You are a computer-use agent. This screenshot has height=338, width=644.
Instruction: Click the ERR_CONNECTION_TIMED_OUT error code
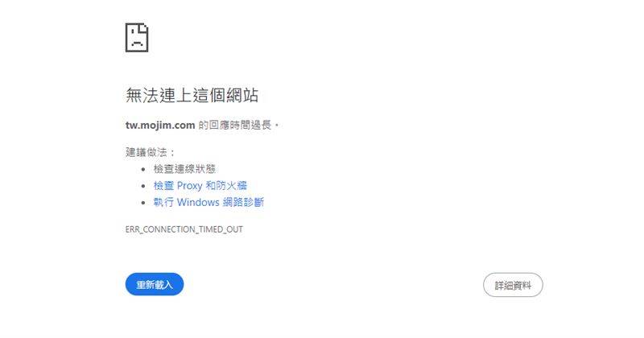[x=184, y=229]
